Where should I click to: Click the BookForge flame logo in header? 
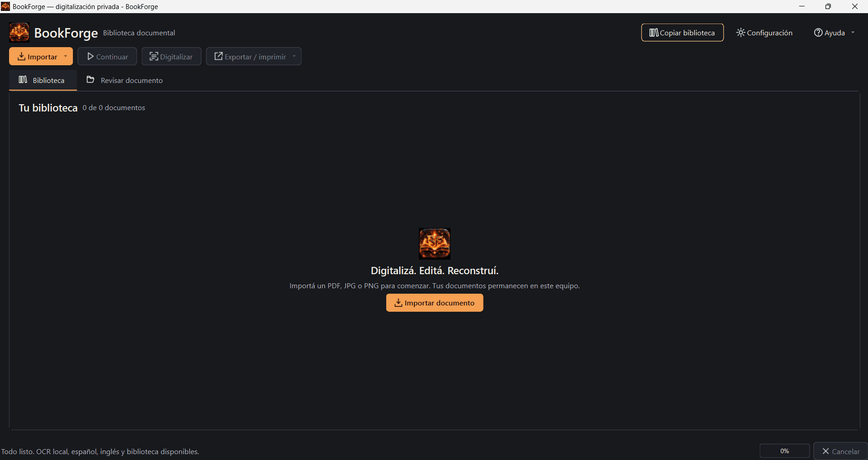(x=19, y=33)
